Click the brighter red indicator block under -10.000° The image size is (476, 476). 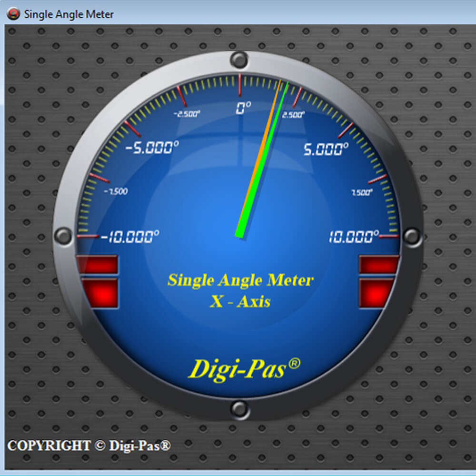tap(100, 294)
